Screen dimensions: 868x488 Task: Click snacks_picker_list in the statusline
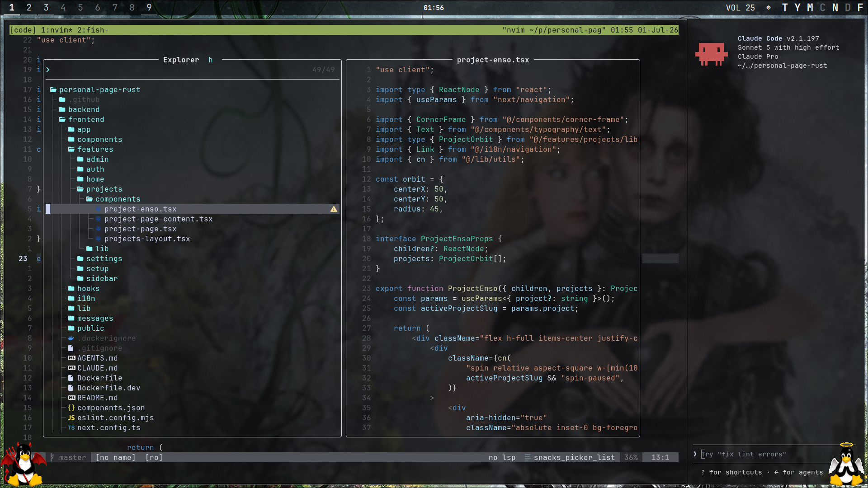pos(574,458)
